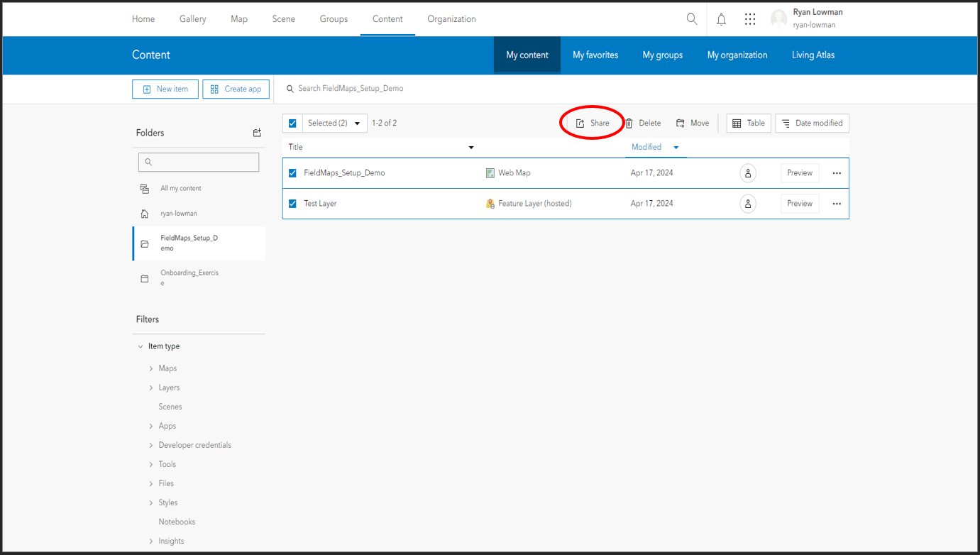Delete the selected content items
The width and height of the screenshot is (980, 555).
click(x=643, y=122)
